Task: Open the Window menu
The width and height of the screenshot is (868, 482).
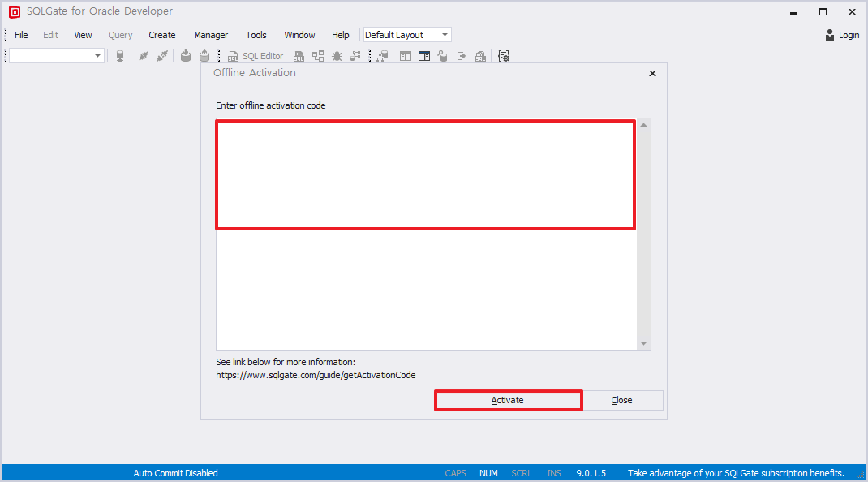Action: click(299, 35)
